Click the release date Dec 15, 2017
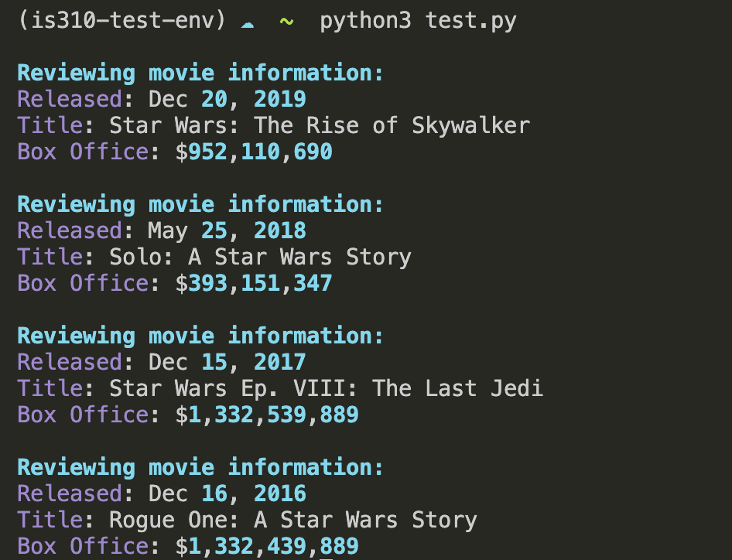732x560 pixels. click(x=227, y=362)
